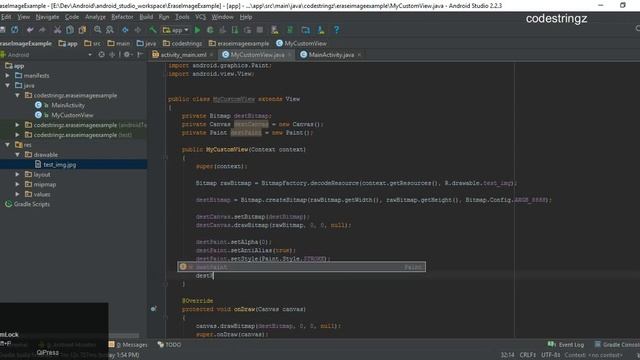Click the Navigate Back arrow icon
Viewport: 640px width, 360px height.
click(125, 30)
